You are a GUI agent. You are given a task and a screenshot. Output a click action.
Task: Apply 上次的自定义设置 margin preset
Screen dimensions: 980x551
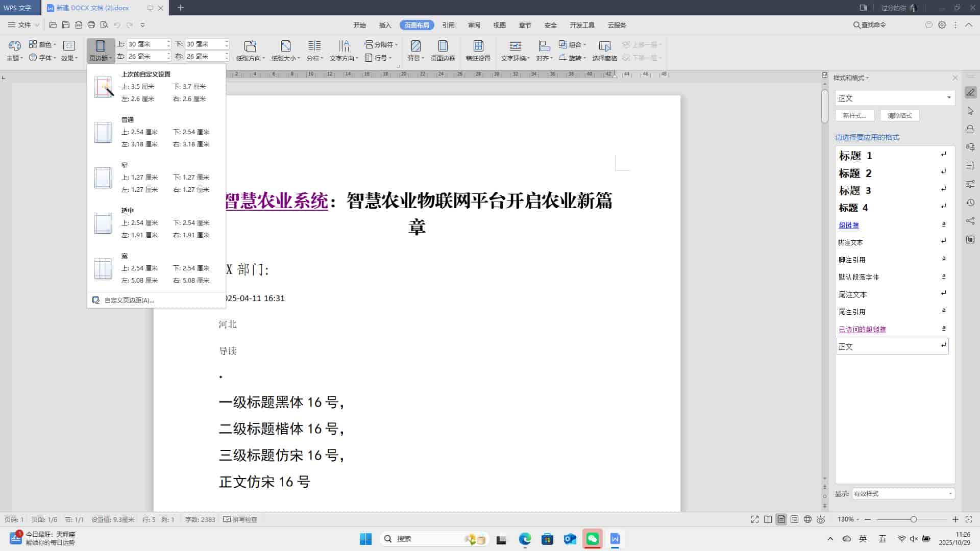156,87
